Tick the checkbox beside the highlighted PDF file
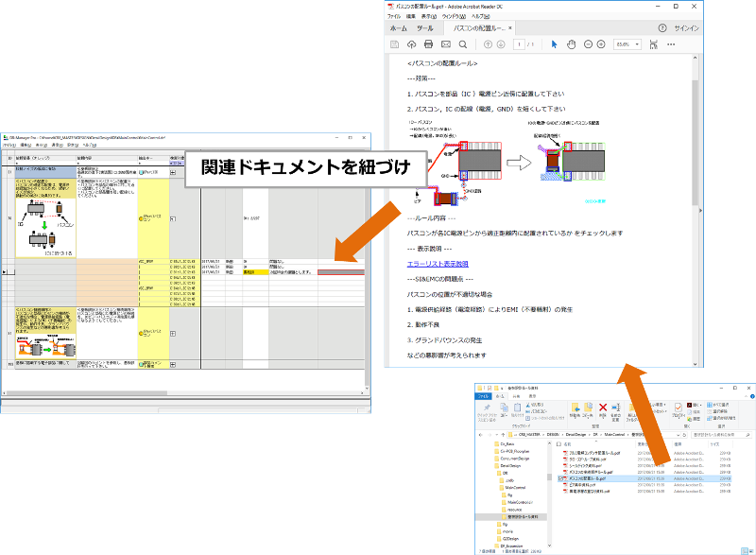The image size is (756, 555). [x=561, y=478]
